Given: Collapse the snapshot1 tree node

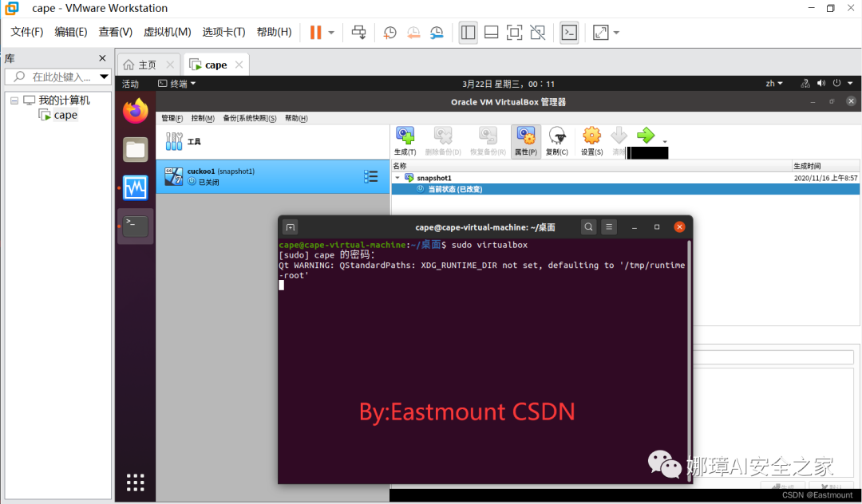Looking at the screenshot, I should 397,178.
